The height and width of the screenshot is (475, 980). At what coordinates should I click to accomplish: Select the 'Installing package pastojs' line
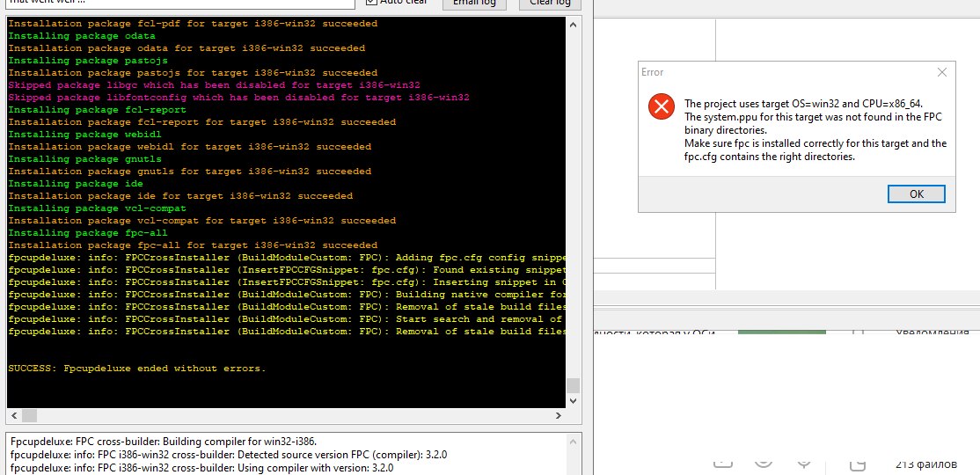coord(88,61)
